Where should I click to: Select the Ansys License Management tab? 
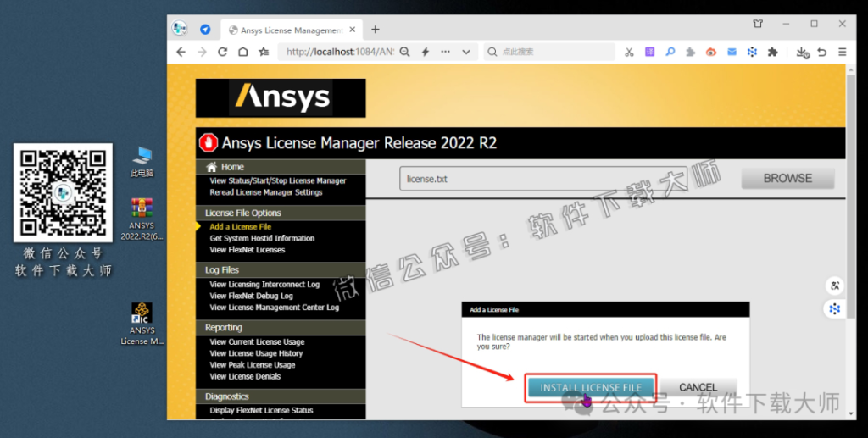(x=292, y=30)
